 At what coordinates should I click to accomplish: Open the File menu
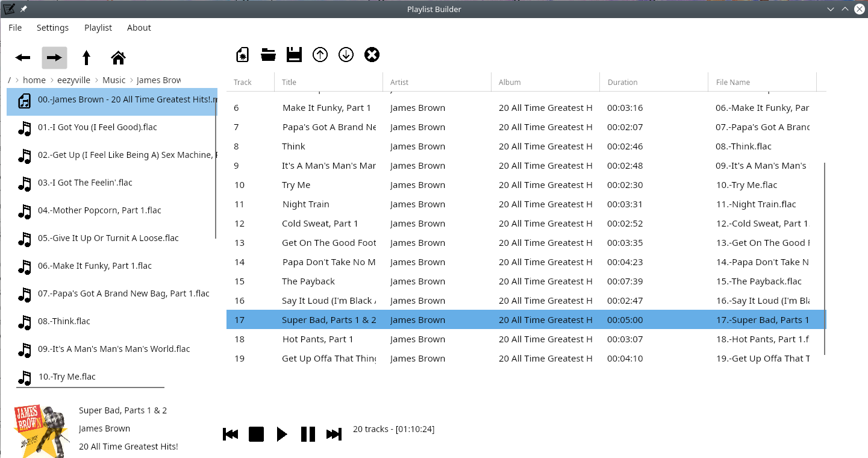(15, 28)
